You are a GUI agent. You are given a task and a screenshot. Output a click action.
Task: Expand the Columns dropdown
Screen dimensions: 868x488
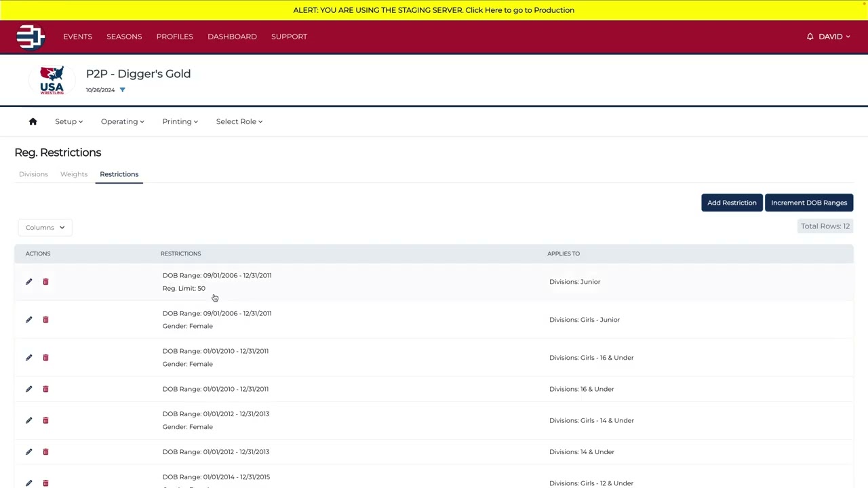45,228
